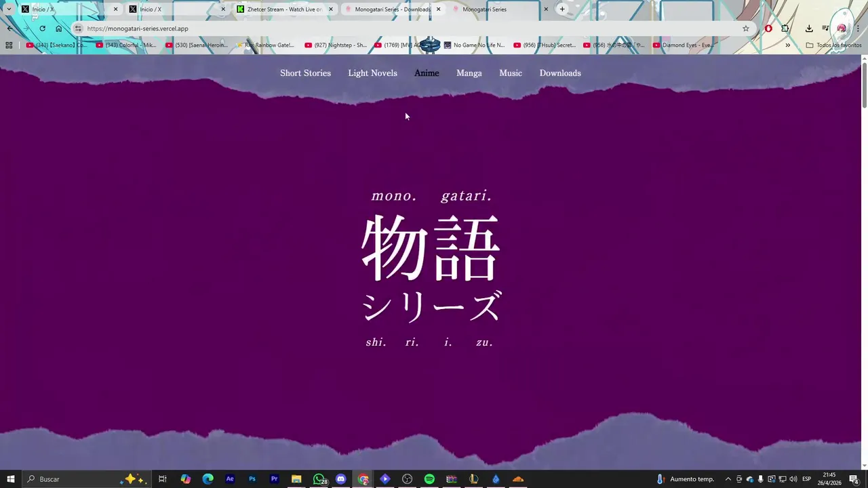Open the Windows Start menu
This screenshot has width=868, height=488.
pos(11,479)
